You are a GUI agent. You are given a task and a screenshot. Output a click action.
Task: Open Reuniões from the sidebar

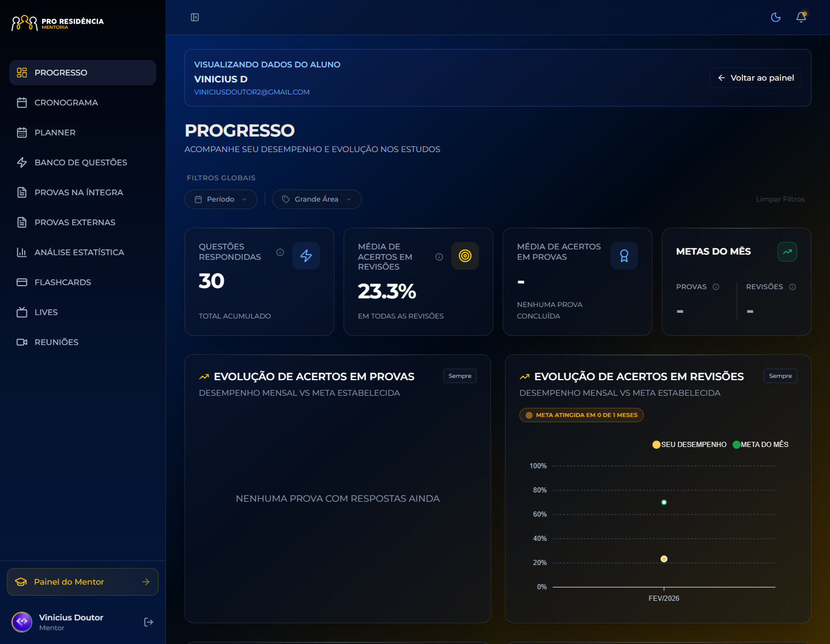click(x=82, y=342)
